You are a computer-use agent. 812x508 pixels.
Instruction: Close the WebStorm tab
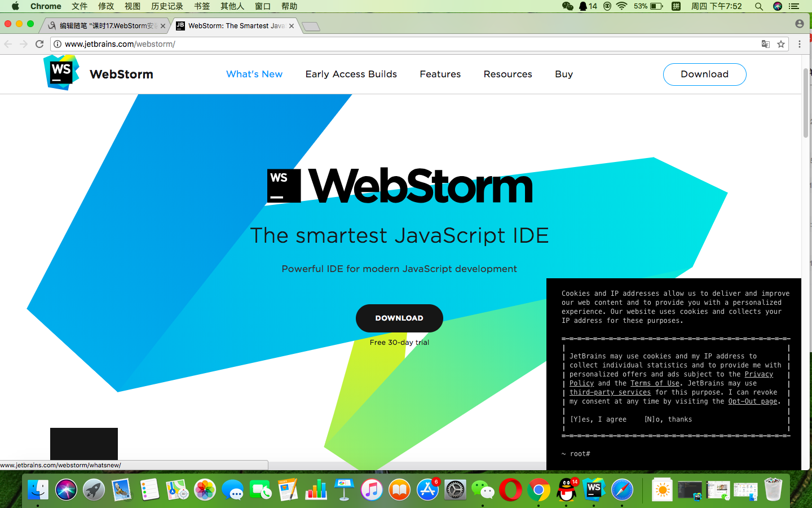(292, 26)
